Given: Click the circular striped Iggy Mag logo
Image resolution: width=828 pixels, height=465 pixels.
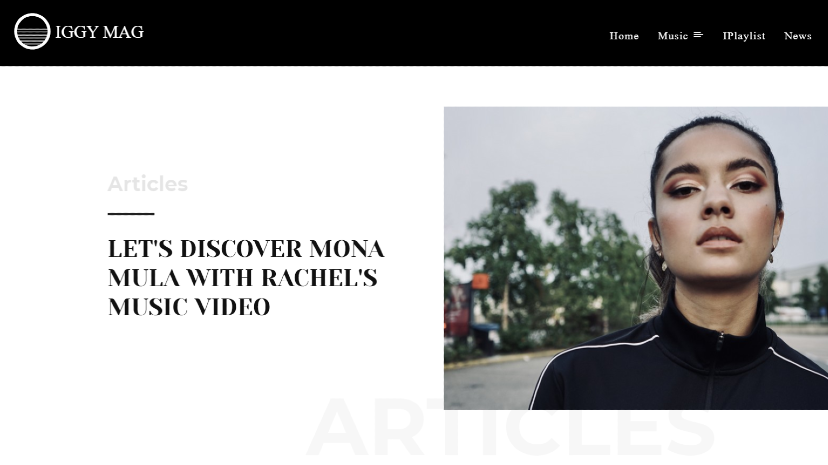Looking at the screenshot, I should point(32,32).
